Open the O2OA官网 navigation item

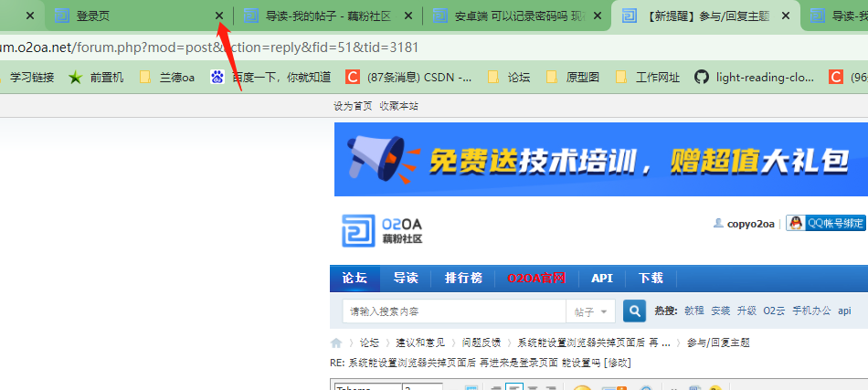click(536, 279)
